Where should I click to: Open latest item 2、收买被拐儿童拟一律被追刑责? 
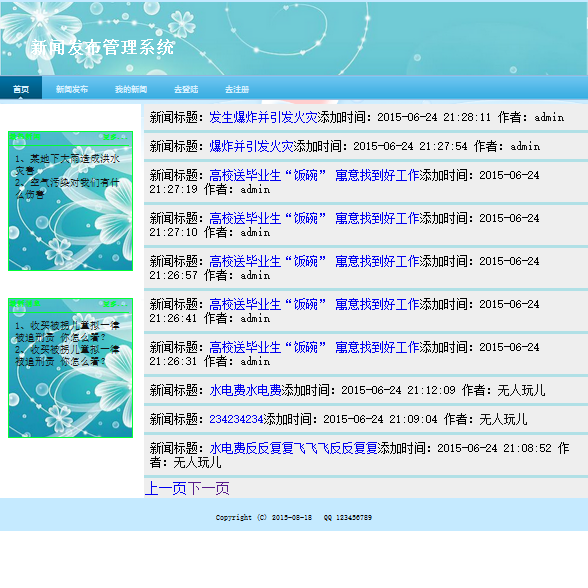(x=68, y=356)
